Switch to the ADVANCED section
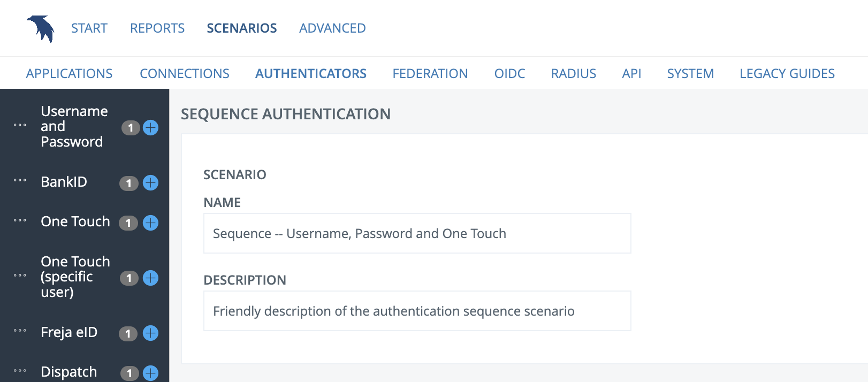The height and width of the screenshot is (382, 868). pos(332,28)
